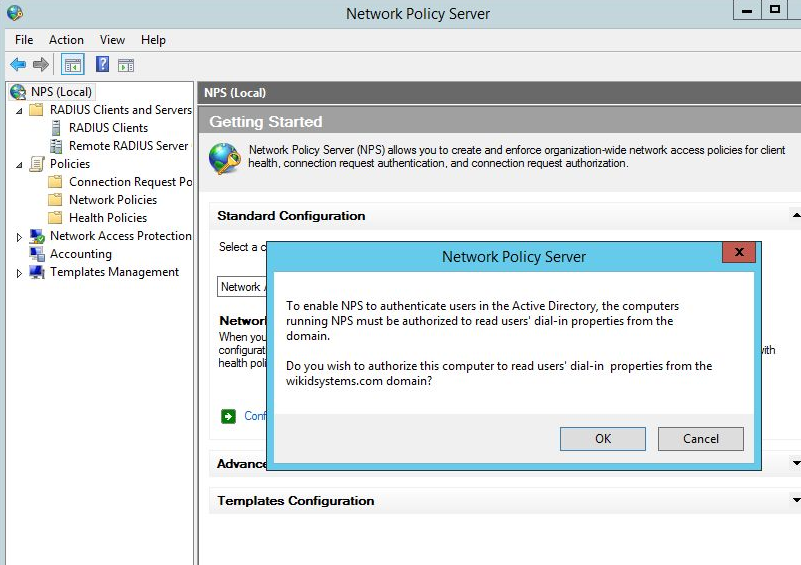This screenshot has height=565, width=801.
Task: Toggle the Show/Hide Action Pane toolbar icon
Action: [x=126, y=65]
